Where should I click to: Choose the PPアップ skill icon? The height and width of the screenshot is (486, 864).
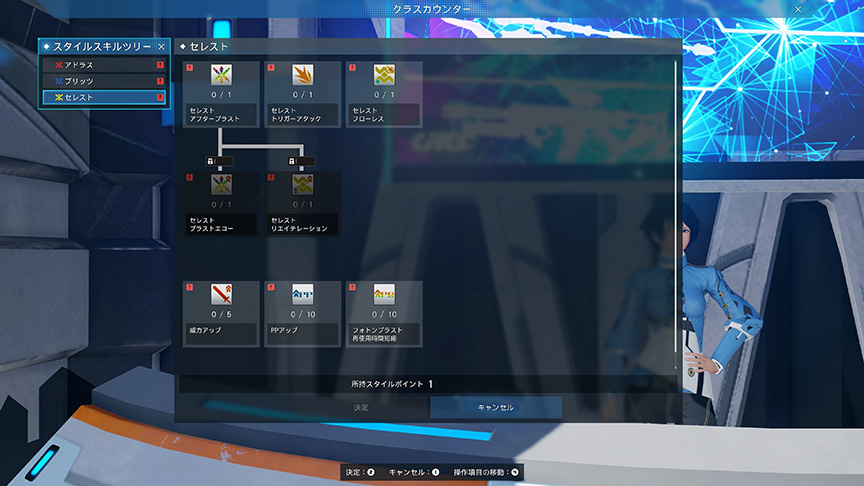302,295
